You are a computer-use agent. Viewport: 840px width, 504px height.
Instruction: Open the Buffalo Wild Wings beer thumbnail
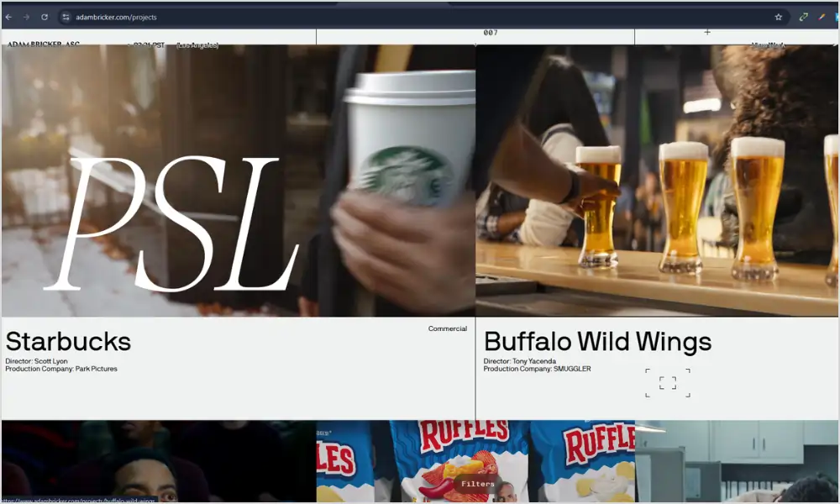tap(658, 181)
